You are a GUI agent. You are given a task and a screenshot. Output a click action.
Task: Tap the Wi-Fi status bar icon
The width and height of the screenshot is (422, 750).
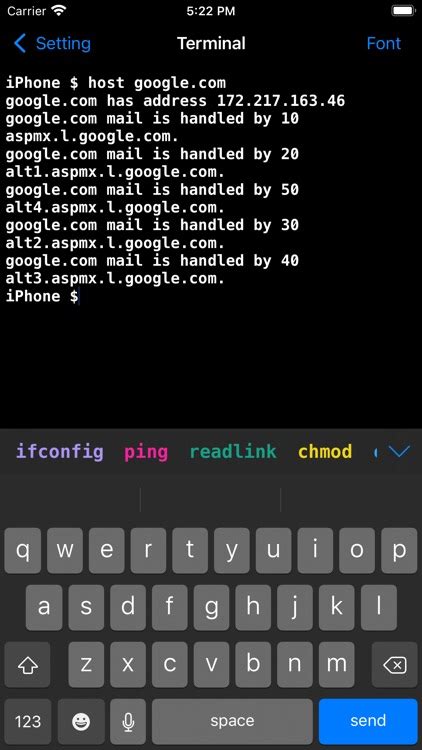point(59,11)
